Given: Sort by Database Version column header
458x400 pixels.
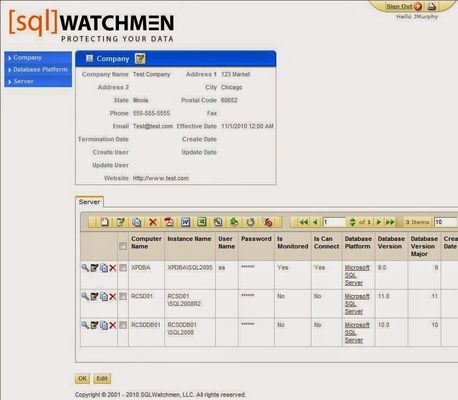Looking at the screenshot, I should tap(391, 243).
